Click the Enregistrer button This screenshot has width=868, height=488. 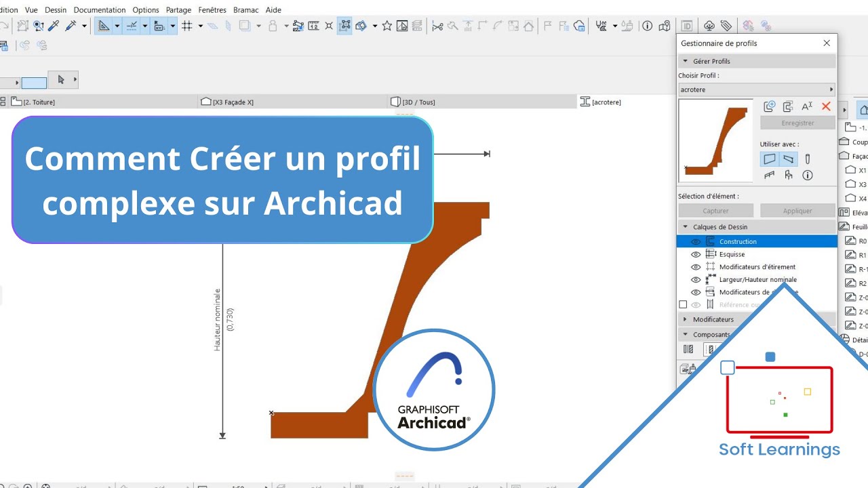pos(797,123)
